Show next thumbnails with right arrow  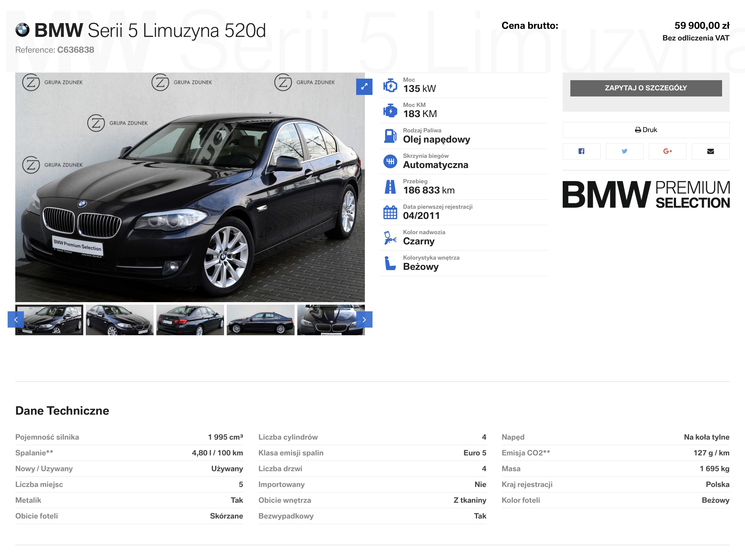pyautogui.click(x=364, y=319)
